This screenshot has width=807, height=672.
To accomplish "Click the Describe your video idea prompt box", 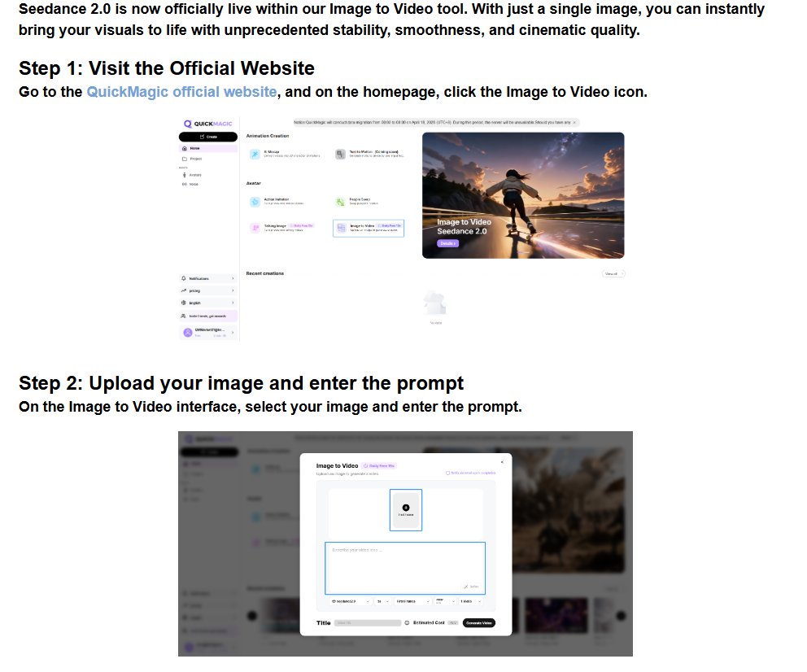I will 405,568.
